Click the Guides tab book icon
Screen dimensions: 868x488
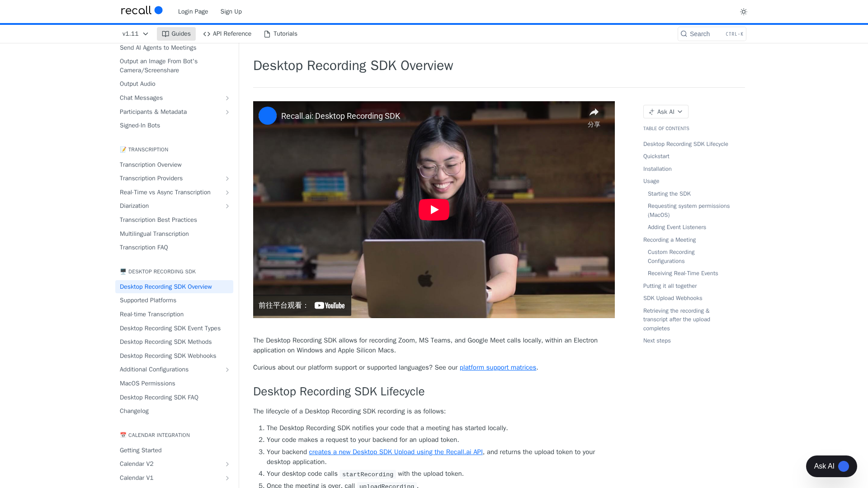click(x=165, y=34)
